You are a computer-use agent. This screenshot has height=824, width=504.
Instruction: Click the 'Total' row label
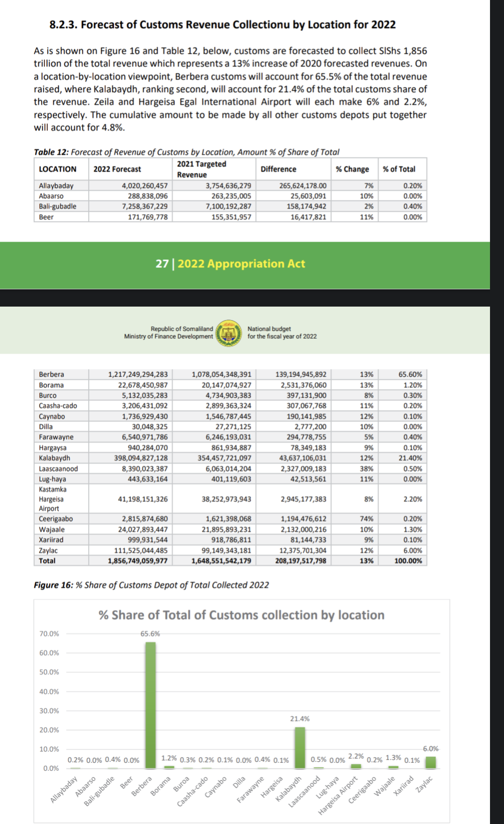(47, 561)
